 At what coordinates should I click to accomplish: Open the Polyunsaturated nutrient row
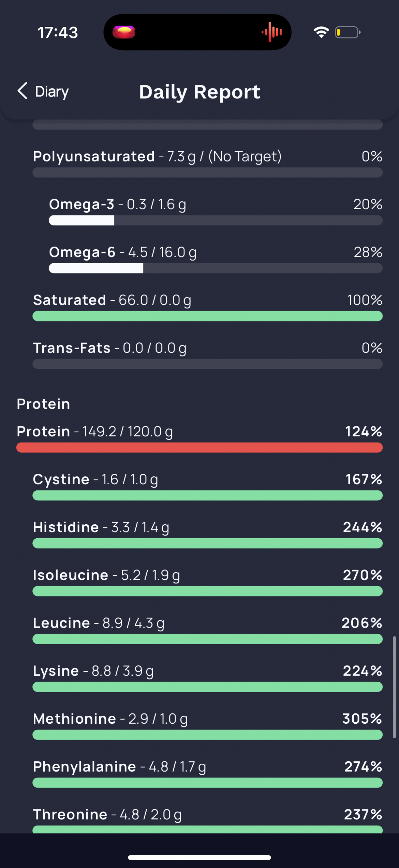tap(207, 164)
